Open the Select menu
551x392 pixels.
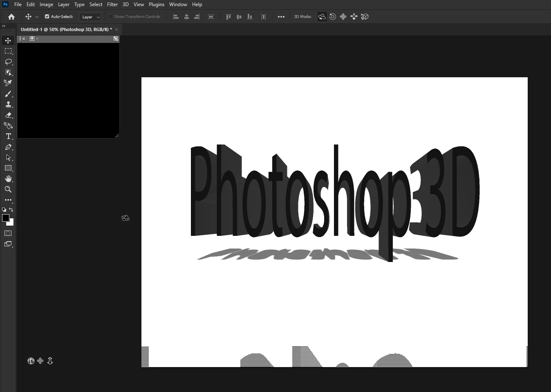[x=96, y=4]
